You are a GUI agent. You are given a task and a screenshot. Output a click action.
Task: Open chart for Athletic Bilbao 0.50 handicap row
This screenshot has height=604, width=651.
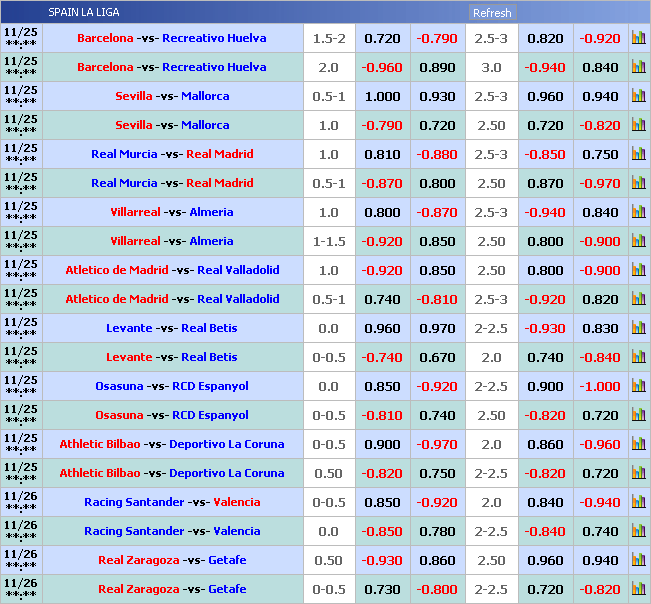[638, 474]
